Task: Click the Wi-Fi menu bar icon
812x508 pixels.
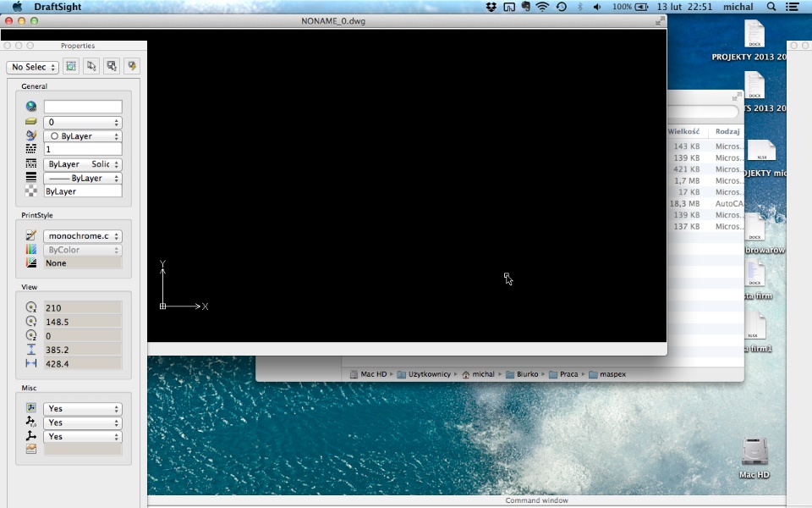Action: 542,7
